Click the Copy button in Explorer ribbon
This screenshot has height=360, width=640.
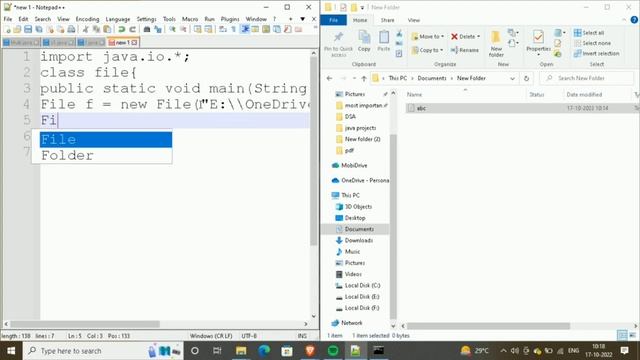coord(364,41)
